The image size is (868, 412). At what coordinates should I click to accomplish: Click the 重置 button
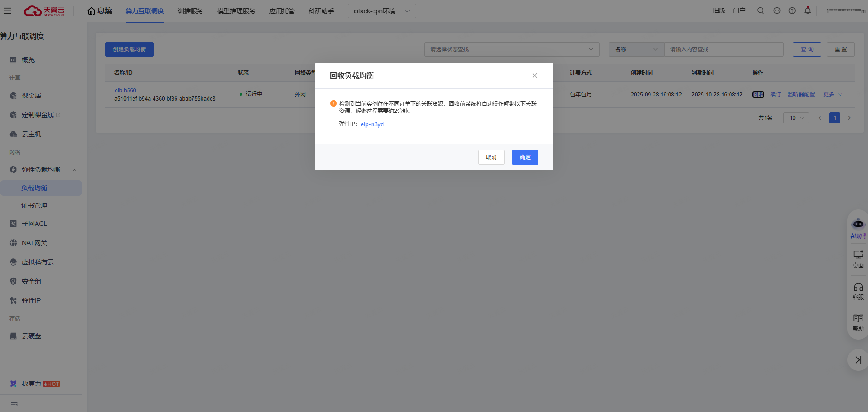click(x=841, y=49)
